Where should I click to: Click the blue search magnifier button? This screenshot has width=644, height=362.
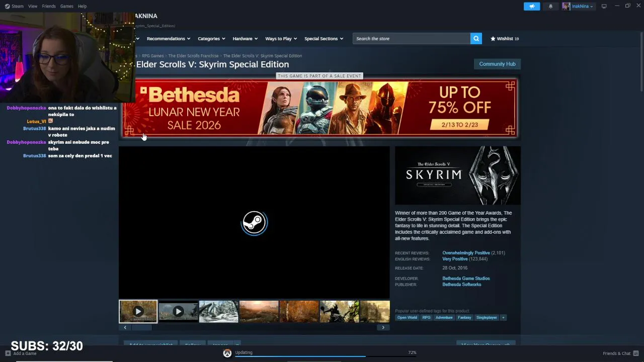pos(476,38)
